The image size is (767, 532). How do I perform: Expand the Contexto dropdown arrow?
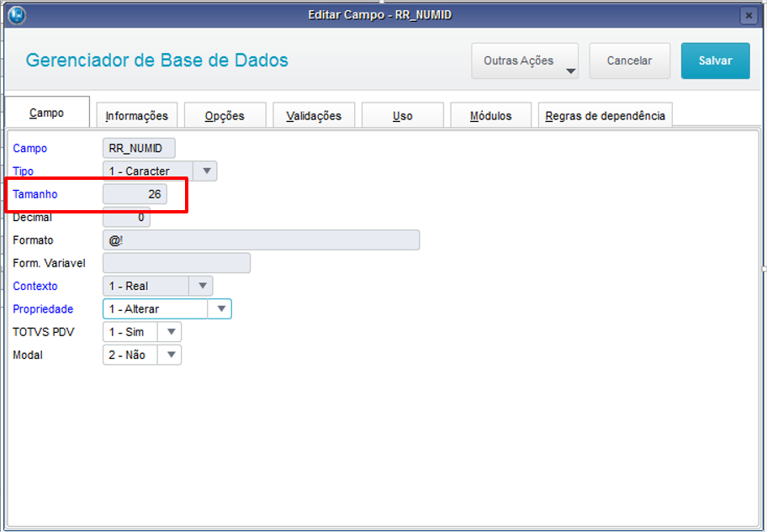(202, 286)
